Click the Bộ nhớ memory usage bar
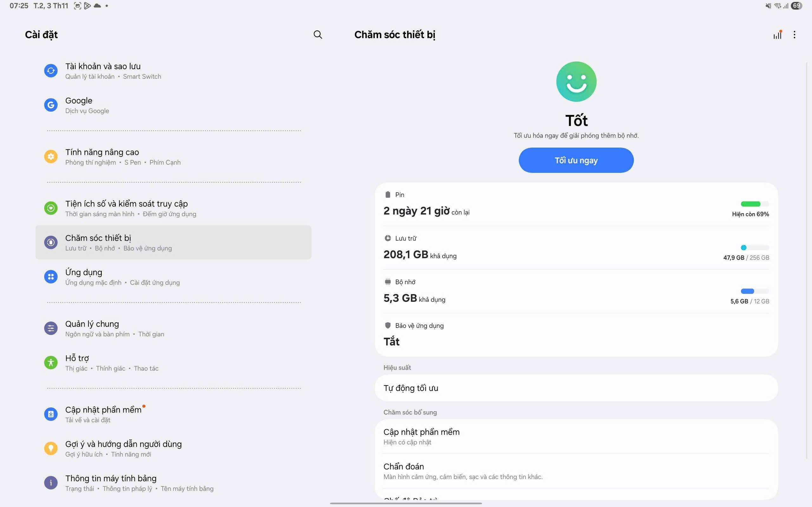The width and height of the screenshot is (812, 507). tap(754, 291)
